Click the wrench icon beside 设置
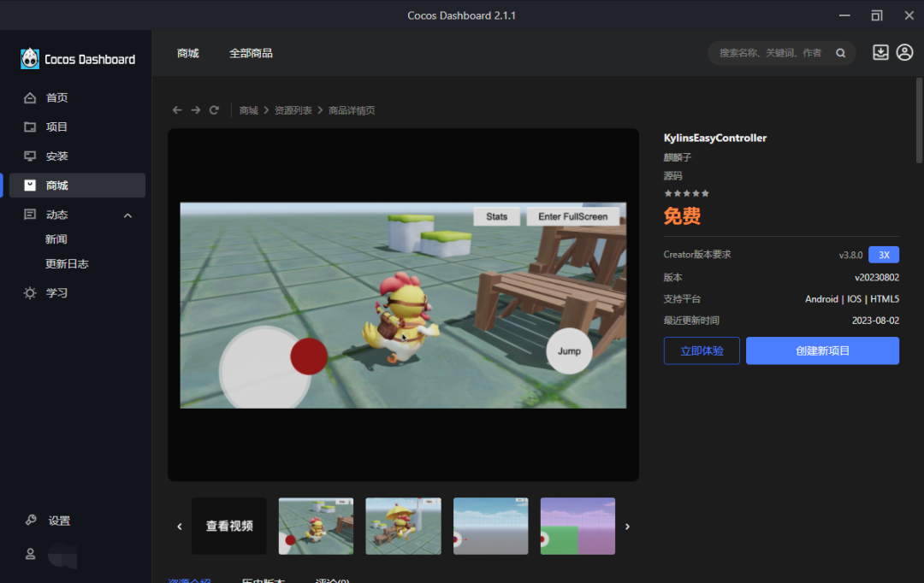This screenshot has width=924, height=583. click(31, 520)
